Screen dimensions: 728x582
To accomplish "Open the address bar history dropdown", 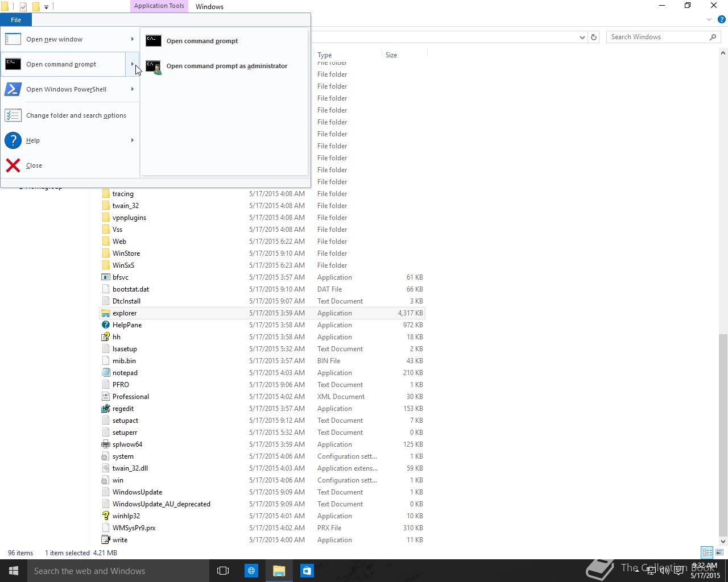I will 582,38.
